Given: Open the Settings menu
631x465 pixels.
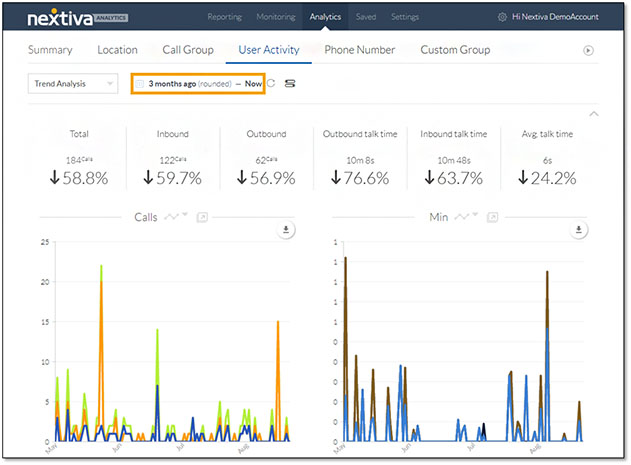Looking at the screenshot, I should 405,17.
